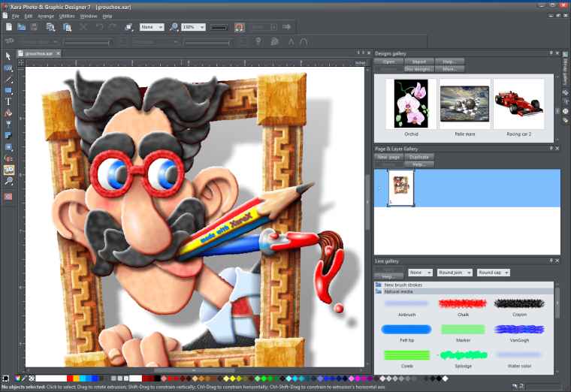The width and height of the screenshot is (571, 392).
Task: Click the Open file icon
Action: click(x=20, y=27)
